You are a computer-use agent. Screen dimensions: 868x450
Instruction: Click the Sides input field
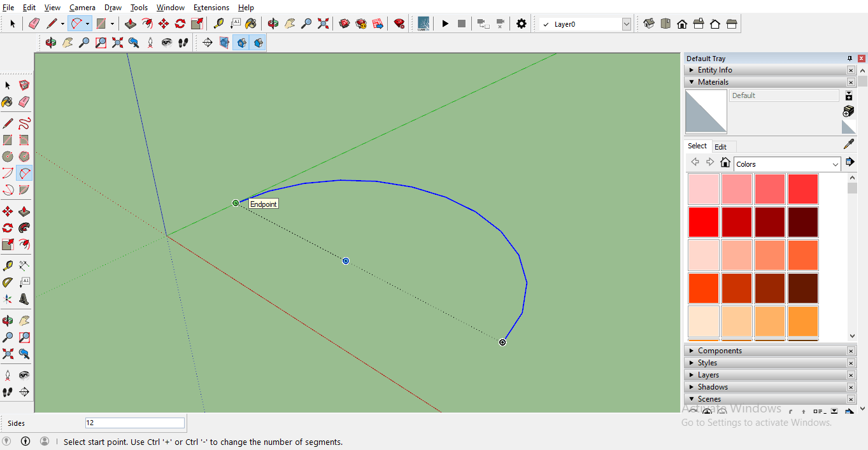point(135,423)
